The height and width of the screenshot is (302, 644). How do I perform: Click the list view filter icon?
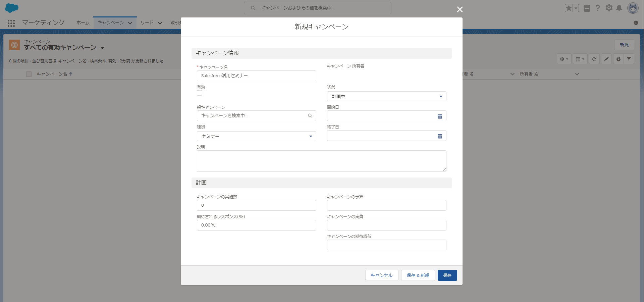[x=629, y=59]
